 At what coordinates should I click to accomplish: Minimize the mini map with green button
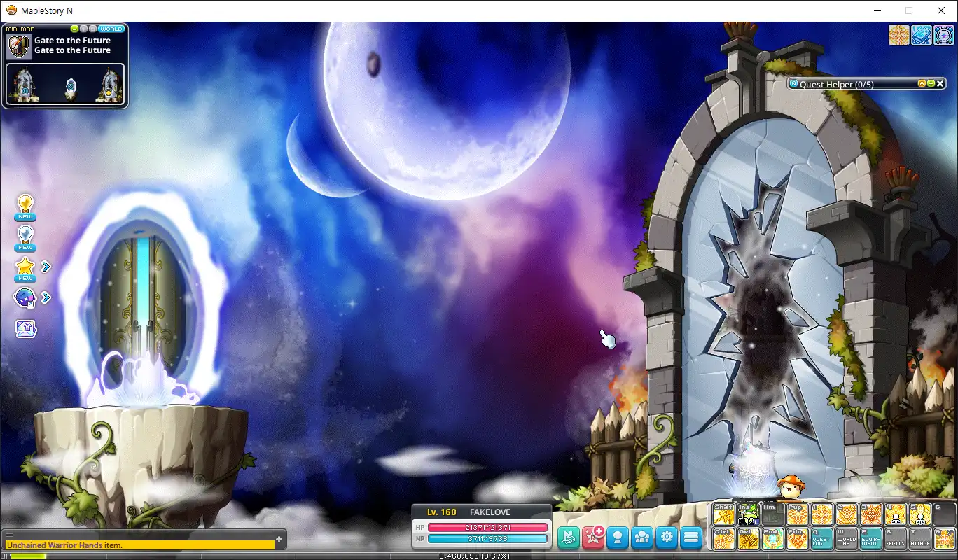75,29
